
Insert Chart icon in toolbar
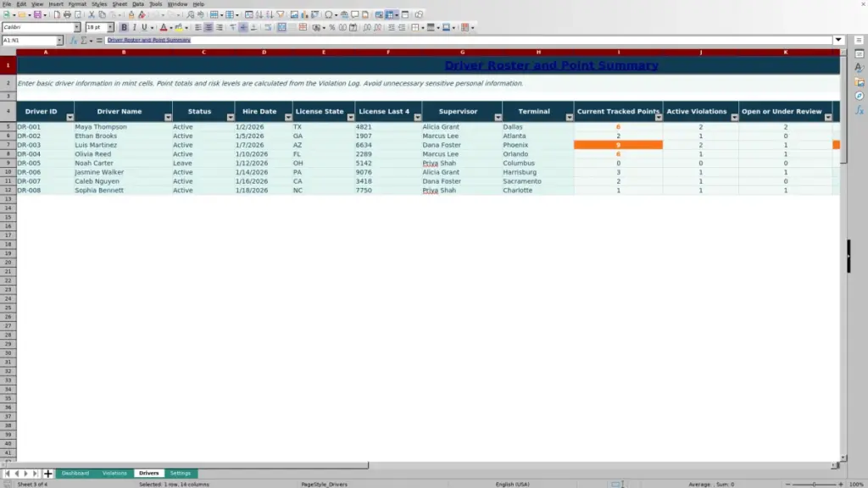click(304, 15)
